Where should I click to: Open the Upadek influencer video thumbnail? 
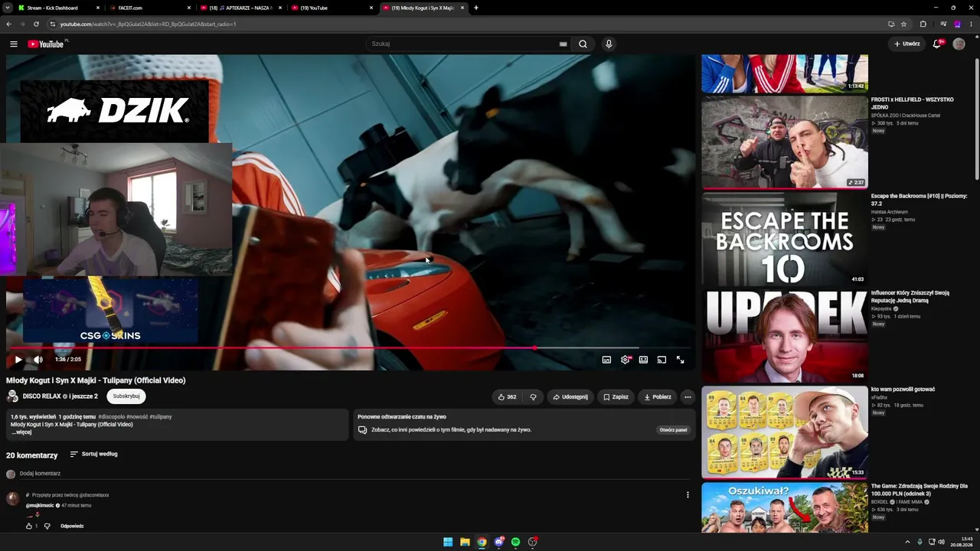point(785,335)
